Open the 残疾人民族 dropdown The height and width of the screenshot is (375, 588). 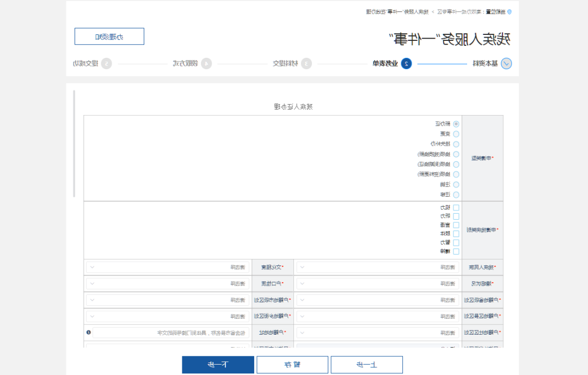pyautogui.click(x=378, y=267)
